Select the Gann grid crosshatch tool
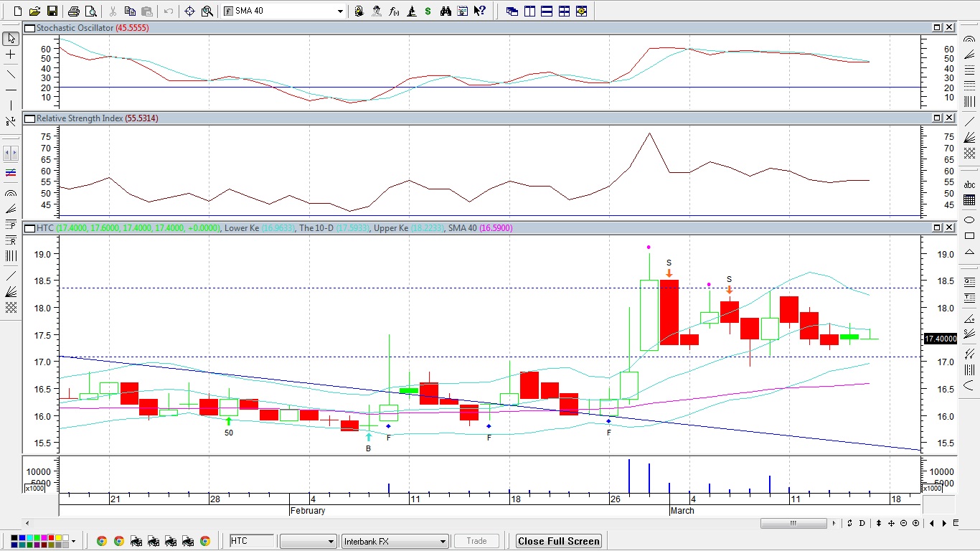 11,307
